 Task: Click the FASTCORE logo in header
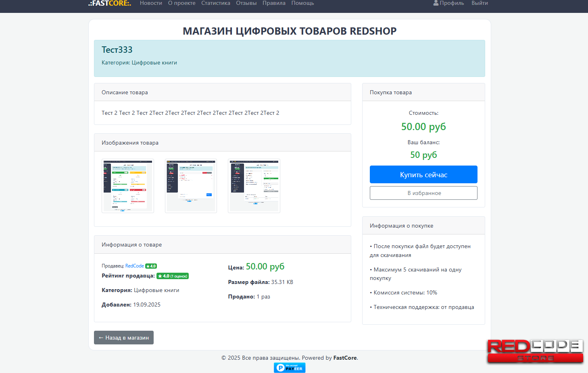[110, 3]
